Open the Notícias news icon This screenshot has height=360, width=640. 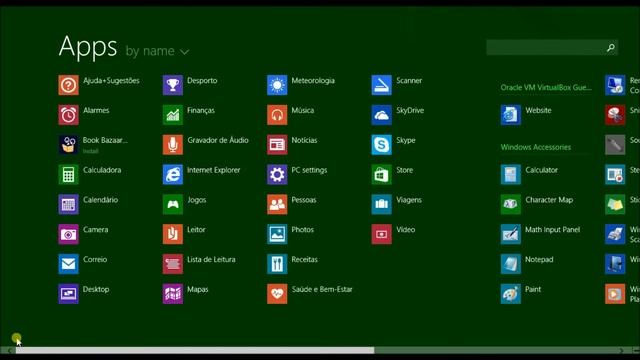click(x=277, y=144)
